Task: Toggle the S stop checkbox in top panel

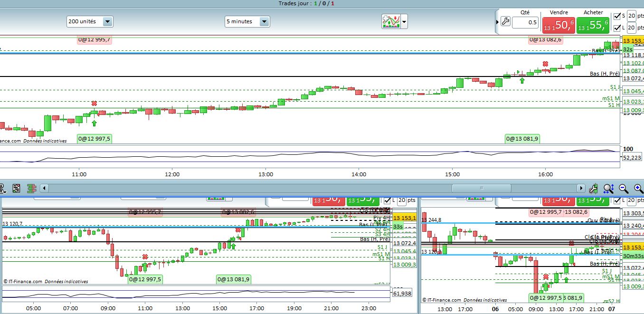Action: [x=617, y=16]
